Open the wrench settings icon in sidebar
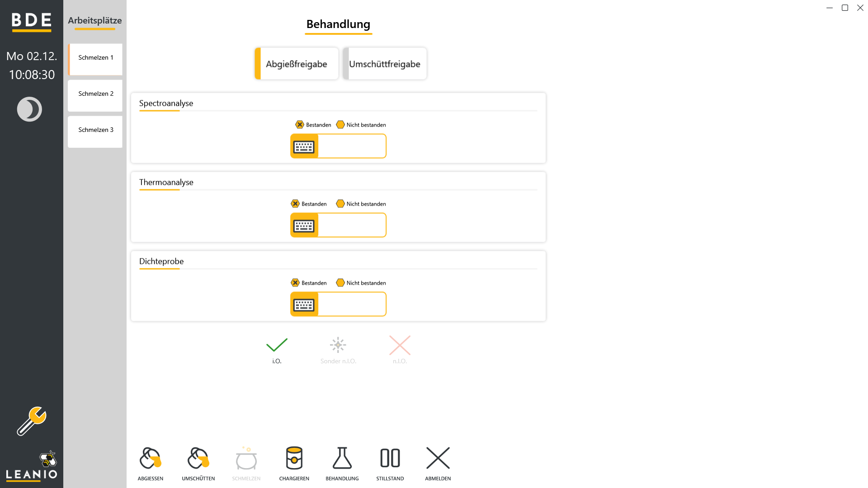Screen dimensions: 868x488 click(32, 421)
